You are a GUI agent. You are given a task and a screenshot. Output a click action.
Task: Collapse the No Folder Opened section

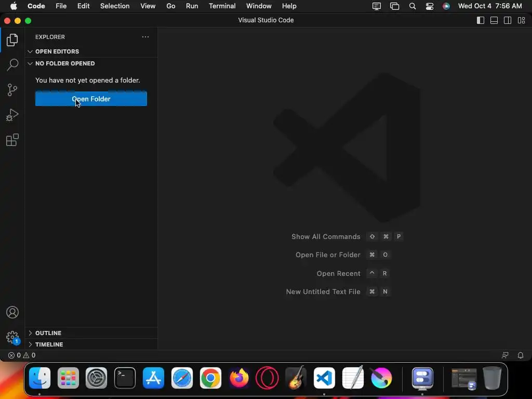point(91,63)
